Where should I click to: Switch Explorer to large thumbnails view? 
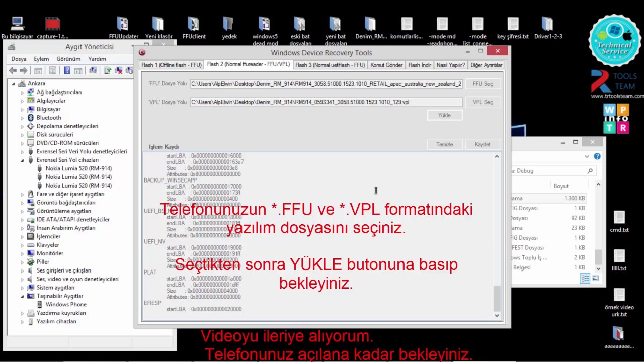[595, 279]
